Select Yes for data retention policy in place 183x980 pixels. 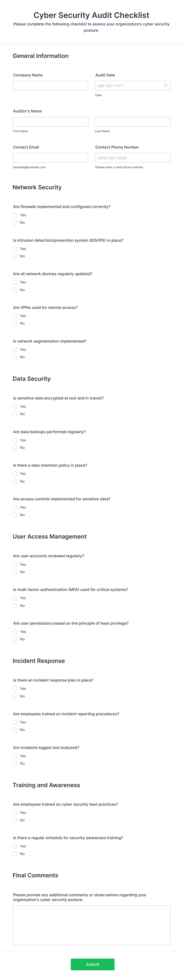[x=15, y=474]
